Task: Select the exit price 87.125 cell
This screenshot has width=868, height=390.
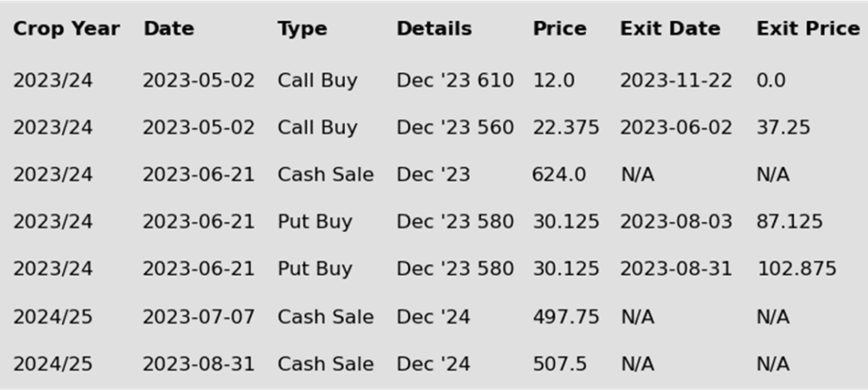Action: pyautogui.click(x=790, y=221)
